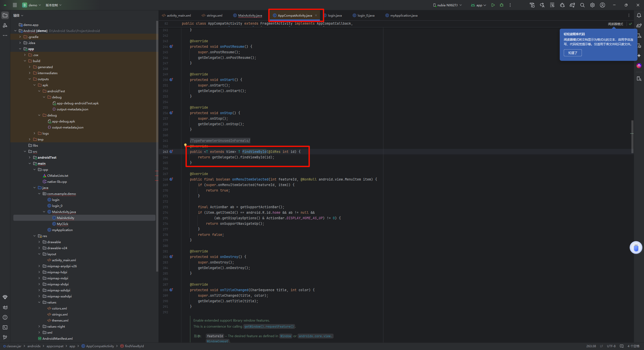The height and width of the screenshot is (350, 644).
Task: Open the Terminal tool window icon
Action: pyautogui.click(x=5, y=327)
